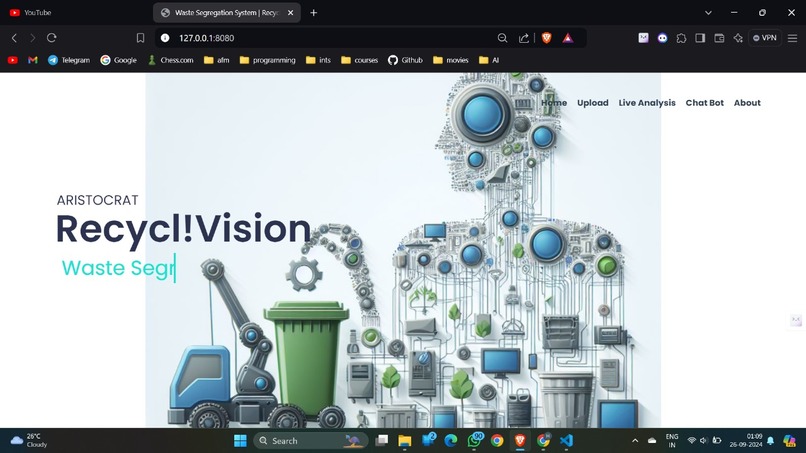The height and width of the screenshot is (453, 806).
Task: Click the ENG IN language indicator
Action: [x=672, y=441]
